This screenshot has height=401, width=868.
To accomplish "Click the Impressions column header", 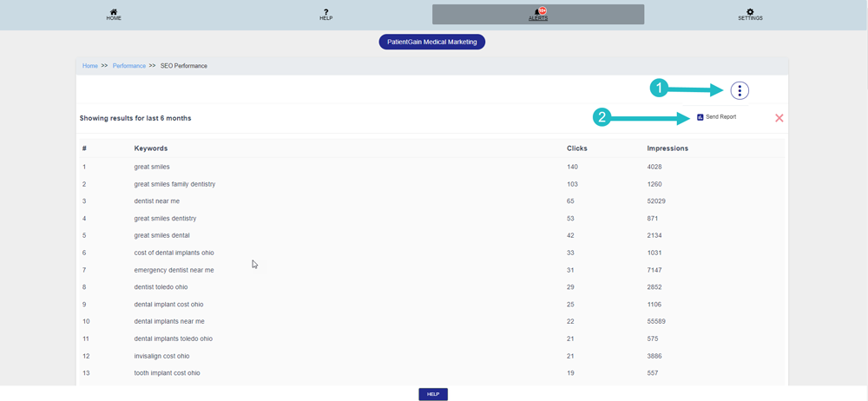I will click(667, 148).
